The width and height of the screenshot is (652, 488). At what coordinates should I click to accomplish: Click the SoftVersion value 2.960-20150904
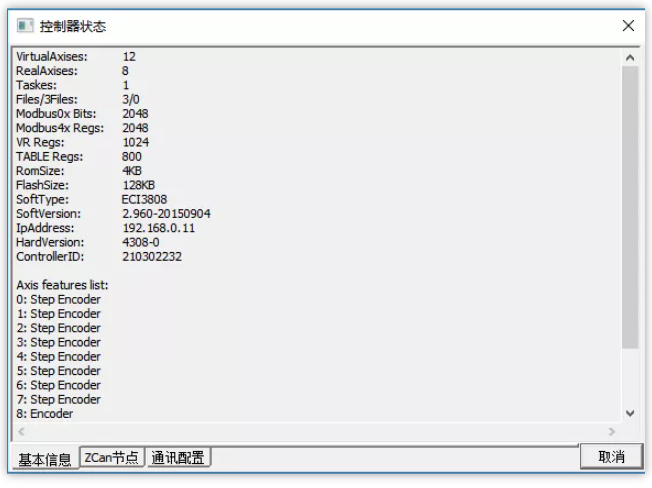point(166,214)
